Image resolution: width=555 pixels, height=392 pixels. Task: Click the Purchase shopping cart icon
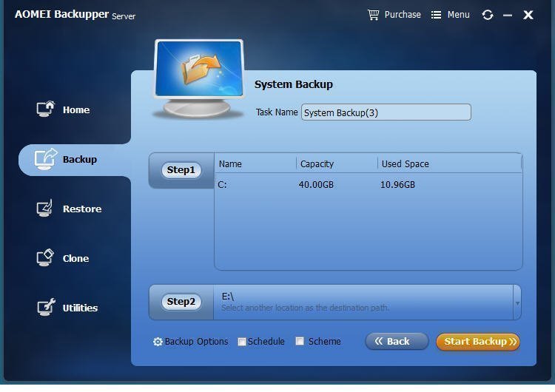click(373, 15)
